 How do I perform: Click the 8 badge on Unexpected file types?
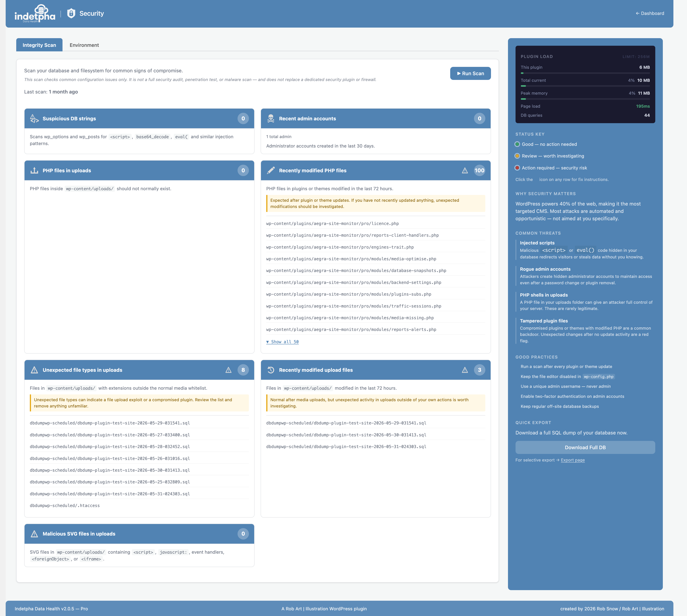[243, 370]
